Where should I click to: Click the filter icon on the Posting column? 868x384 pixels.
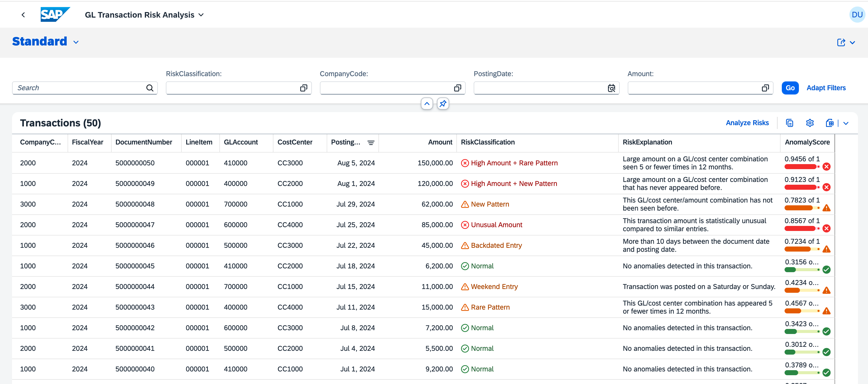click(371, 142)
